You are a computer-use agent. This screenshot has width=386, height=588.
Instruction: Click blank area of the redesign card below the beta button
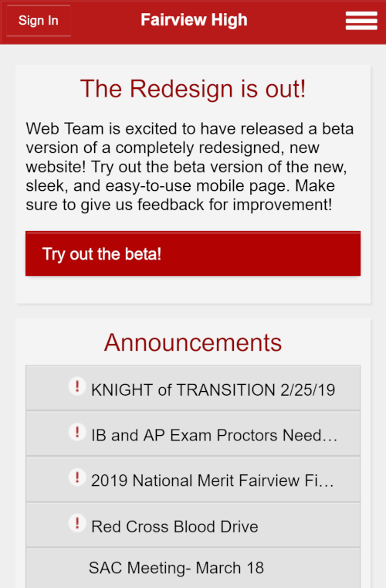coord(193,290)
